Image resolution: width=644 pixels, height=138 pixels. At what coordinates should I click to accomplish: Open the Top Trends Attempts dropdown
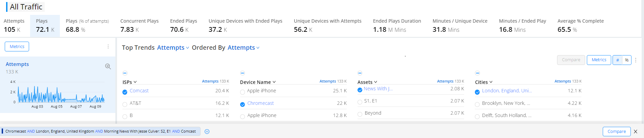[x=173, y=48]
